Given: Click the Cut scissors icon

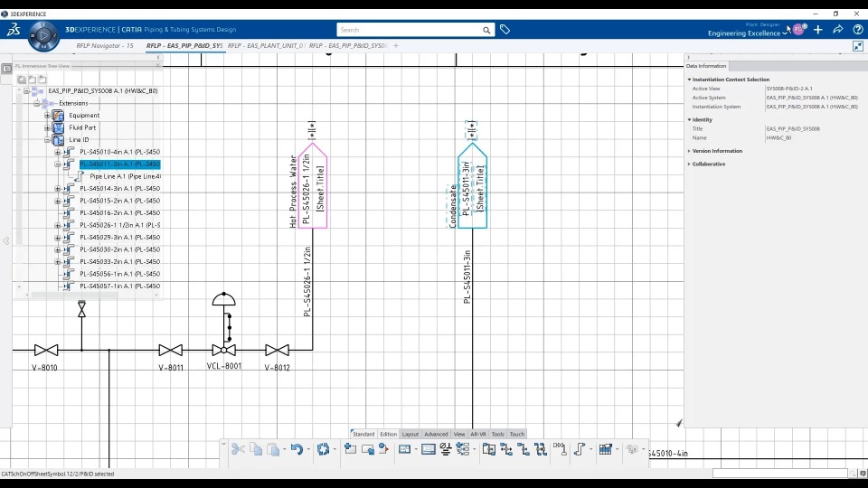Looking at the screenshot, I should [238, 449].
